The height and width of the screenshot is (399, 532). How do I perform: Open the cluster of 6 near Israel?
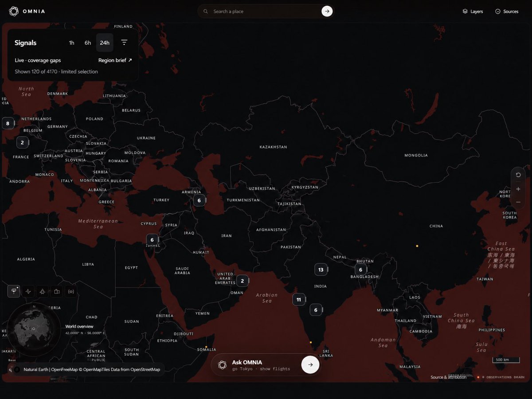[153, 240]
